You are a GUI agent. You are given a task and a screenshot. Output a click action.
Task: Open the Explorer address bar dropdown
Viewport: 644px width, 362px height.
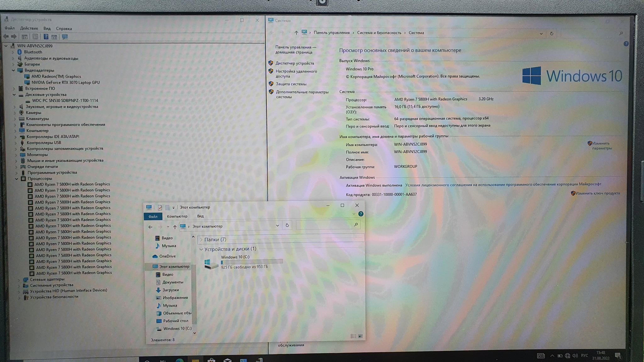tap(277, 225)
